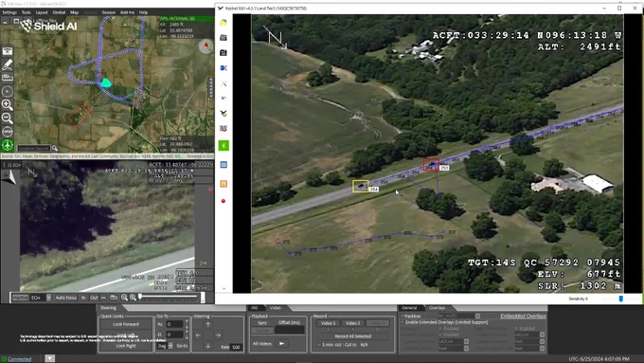Switch to the Video tab
The width and height of the screenshot is (644, 363).
276,308
